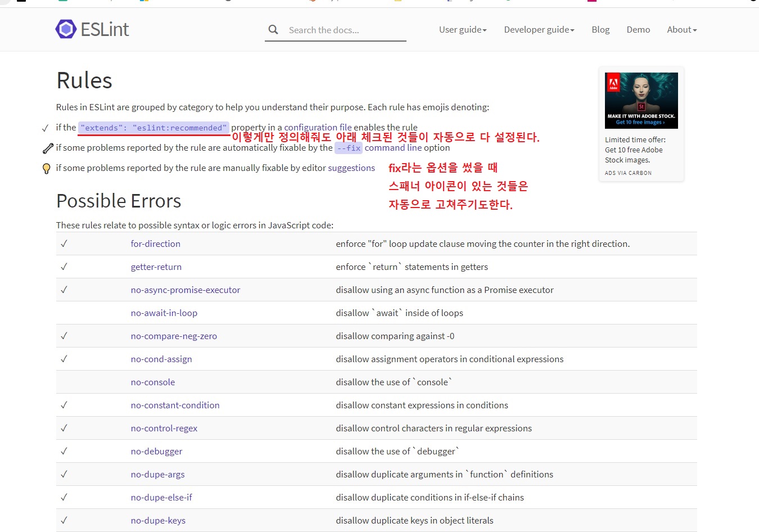Click the checkmark icon in the legend

click(x=46, y=128)
